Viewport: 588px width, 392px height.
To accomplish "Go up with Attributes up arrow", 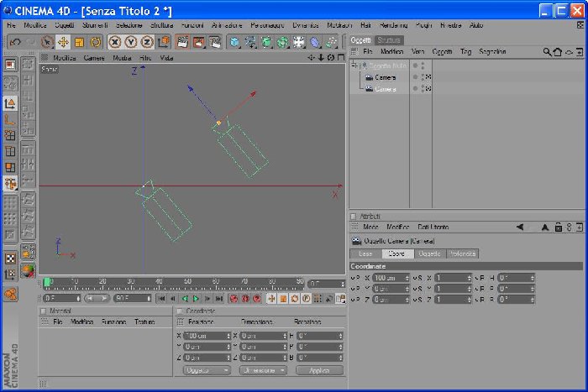I will (545, 227).
